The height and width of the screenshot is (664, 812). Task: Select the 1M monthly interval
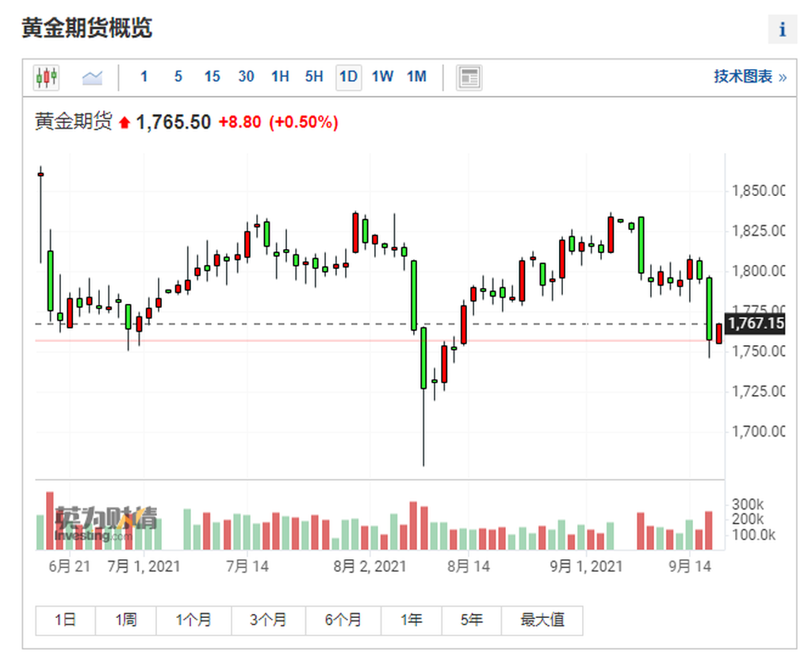(x=416, y=77)
